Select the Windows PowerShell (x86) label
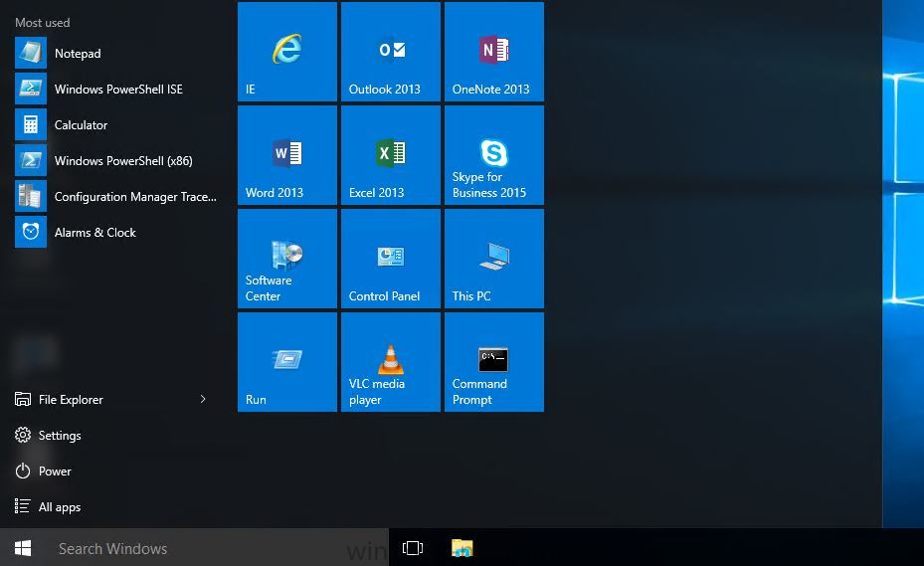Screen dimensions: 924x566 coord(123,161)
